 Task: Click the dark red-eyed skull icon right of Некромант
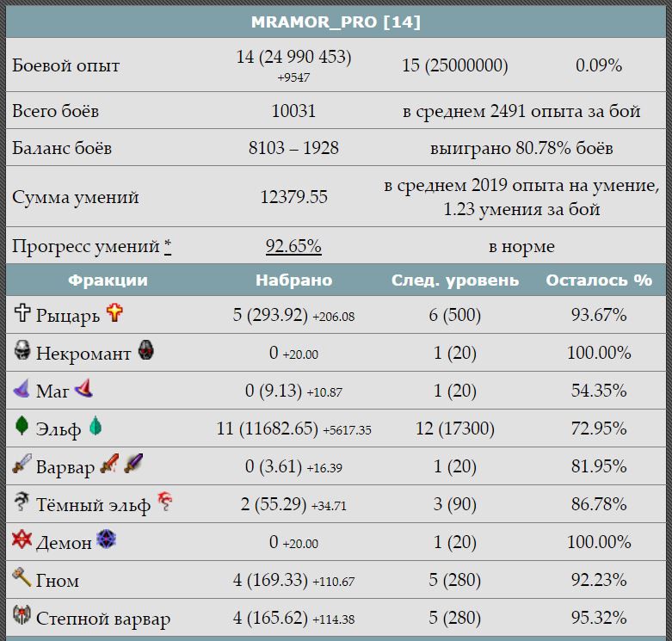(146, 351)
